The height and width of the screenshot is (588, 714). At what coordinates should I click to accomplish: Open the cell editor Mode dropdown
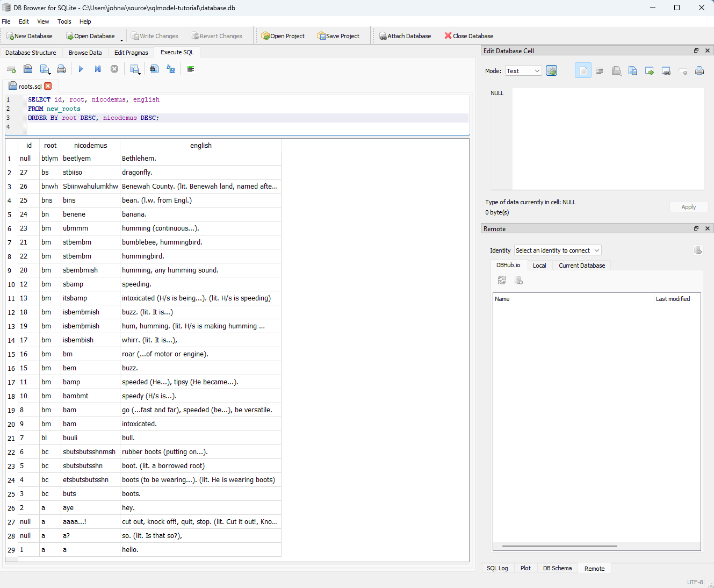pos(523,71)
